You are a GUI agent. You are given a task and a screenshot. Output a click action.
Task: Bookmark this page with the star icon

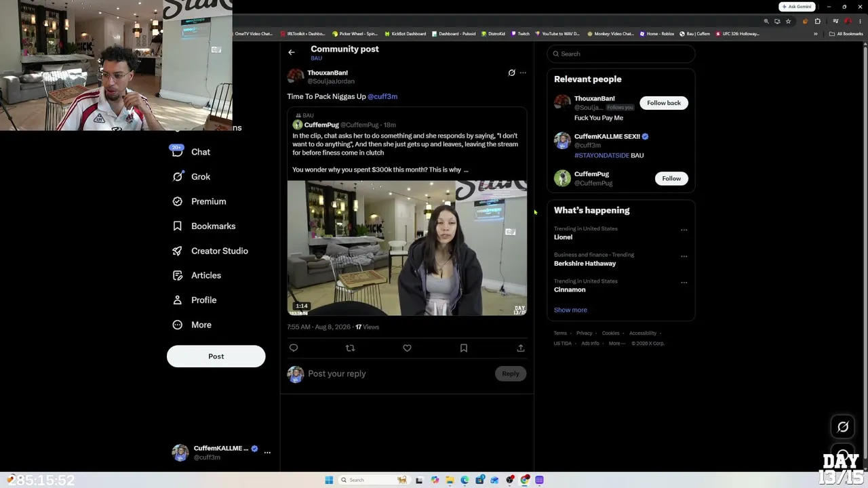click(788, 21)
